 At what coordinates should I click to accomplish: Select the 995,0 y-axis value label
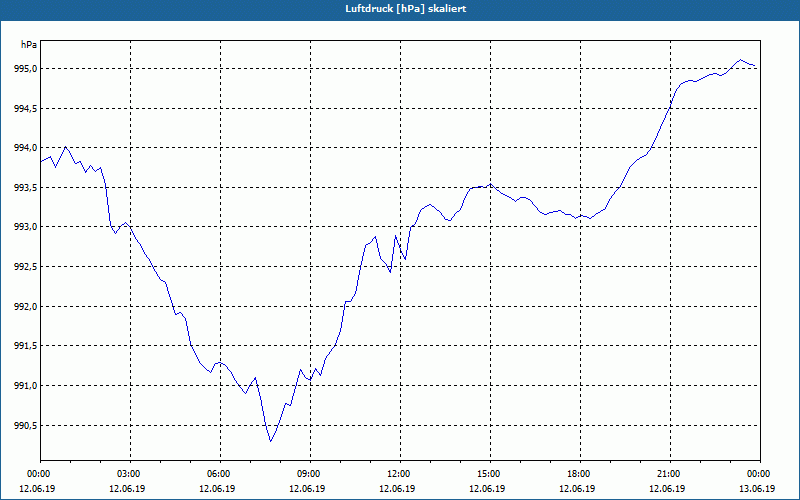(x=26, y=68)
